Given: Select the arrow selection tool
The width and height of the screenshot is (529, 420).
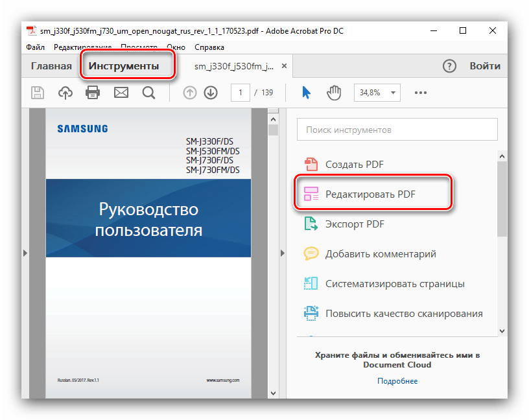Looking at the screenshot, I should [306, 93].
